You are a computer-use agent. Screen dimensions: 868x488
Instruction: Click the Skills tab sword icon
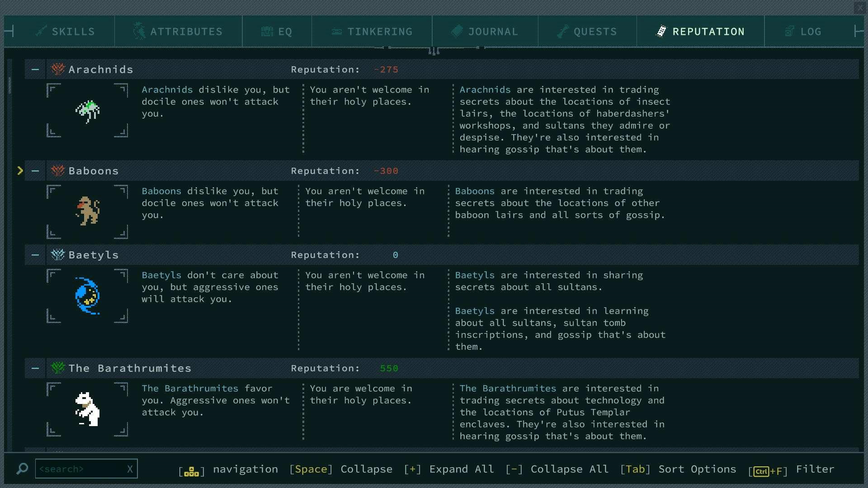pos(42,32)
